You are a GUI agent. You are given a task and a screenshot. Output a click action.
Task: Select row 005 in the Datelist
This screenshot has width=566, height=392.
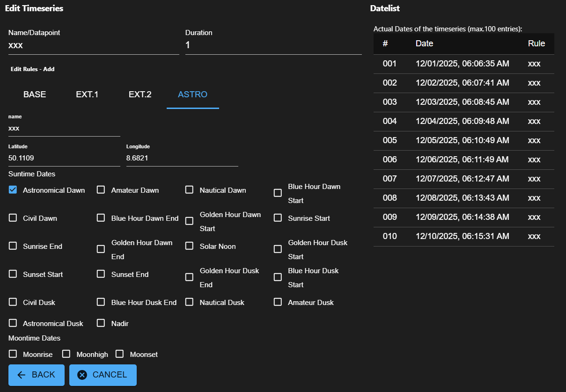(463, 140)
